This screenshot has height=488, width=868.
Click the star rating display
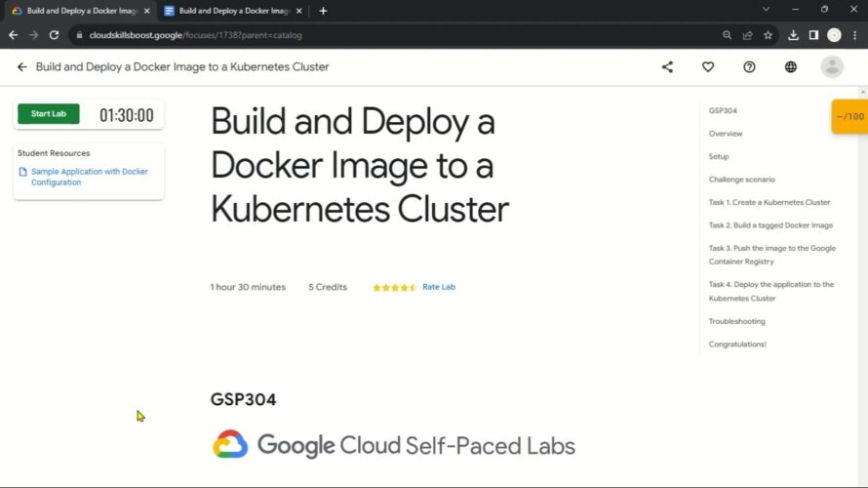coord(394,288)
